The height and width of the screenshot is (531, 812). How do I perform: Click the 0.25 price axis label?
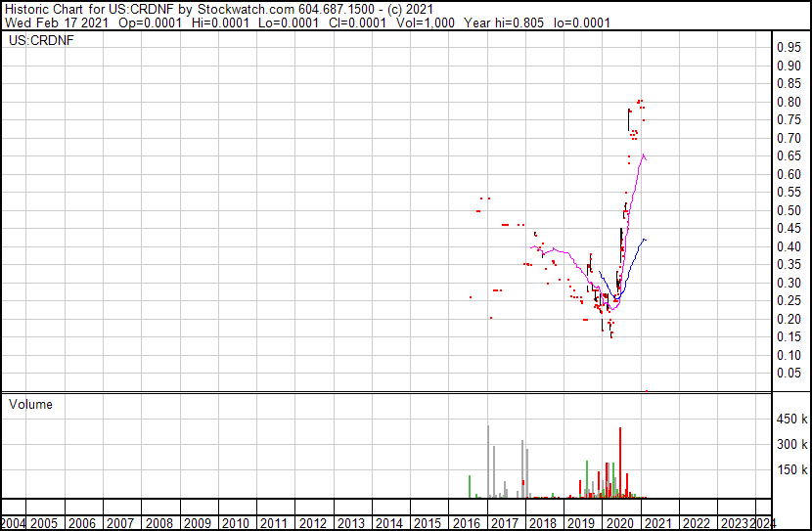pyautogui.click(x=789, y=300)
